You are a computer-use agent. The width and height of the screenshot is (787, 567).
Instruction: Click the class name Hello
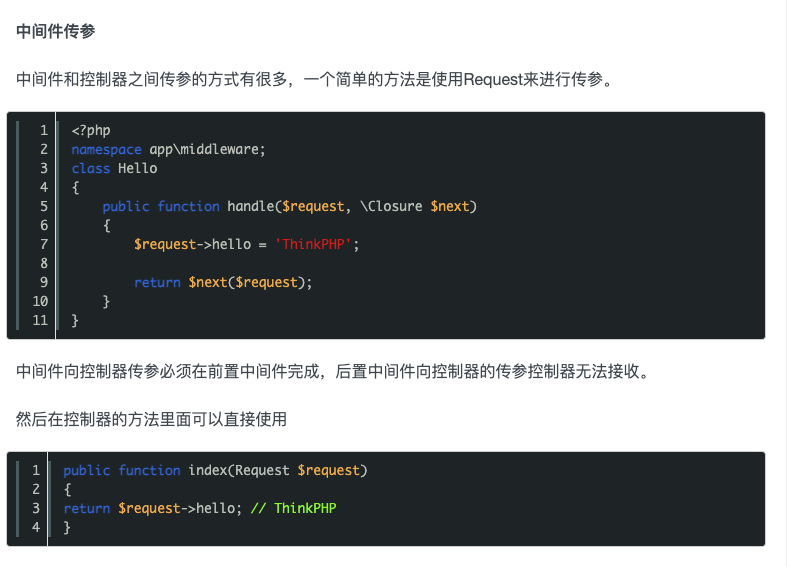tap(138, 168)
